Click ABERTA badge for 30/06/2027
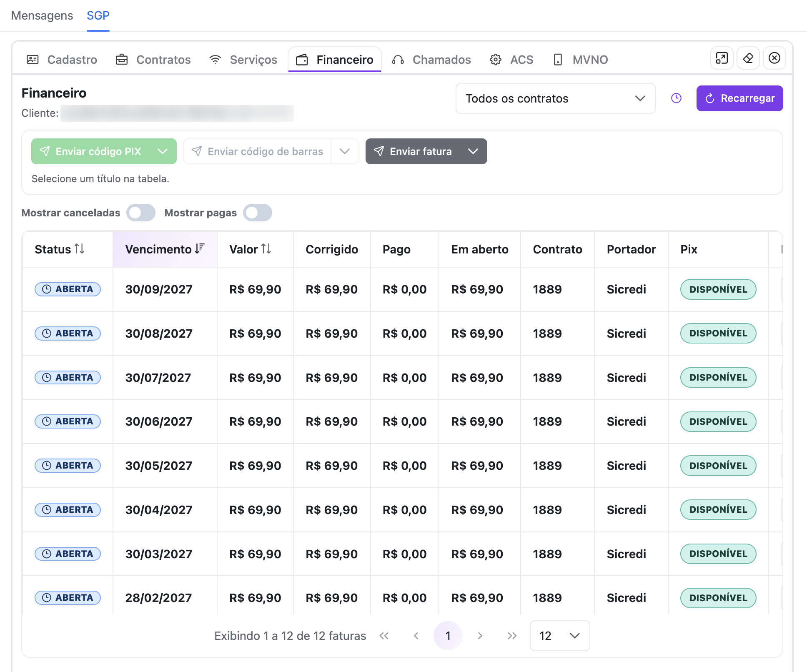807x672 pixels. [68, 421]
